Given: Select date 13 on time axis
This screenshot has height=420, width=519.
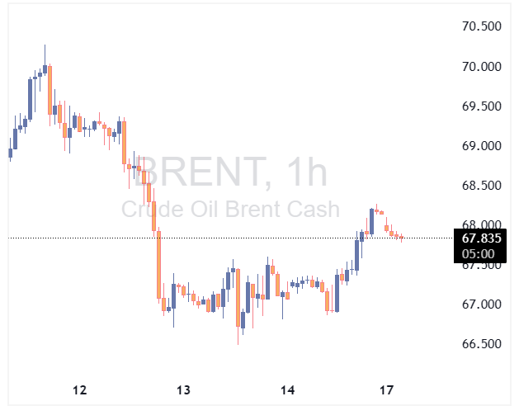Looking at the screenshot, I should (182, 390).
